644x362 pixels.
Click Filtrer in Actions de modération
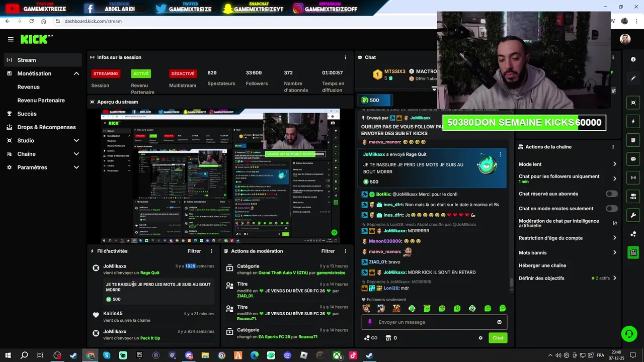[x=328, y=251]
